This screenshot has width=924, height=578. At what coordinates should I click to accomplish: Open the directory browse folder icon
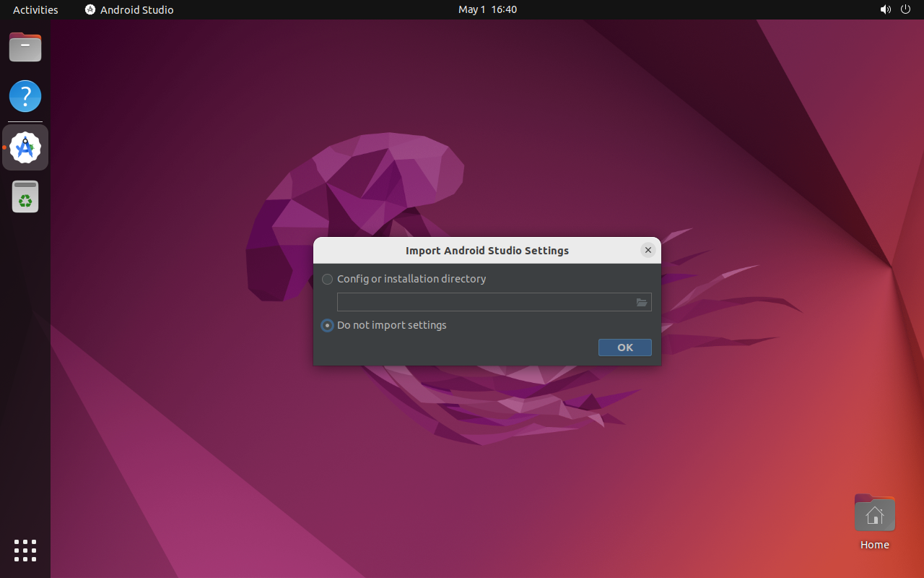pos(642,302)
